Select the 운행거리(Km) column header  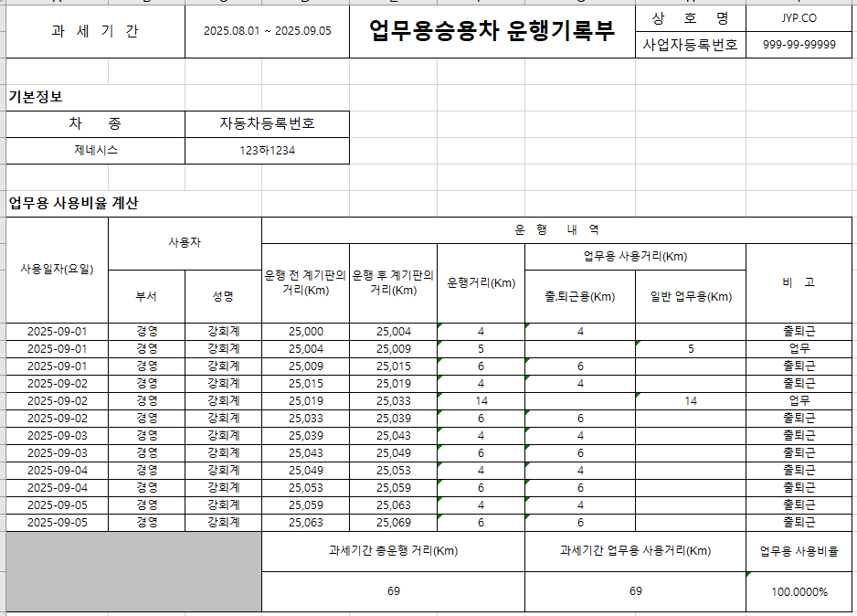tap(481, 283)
